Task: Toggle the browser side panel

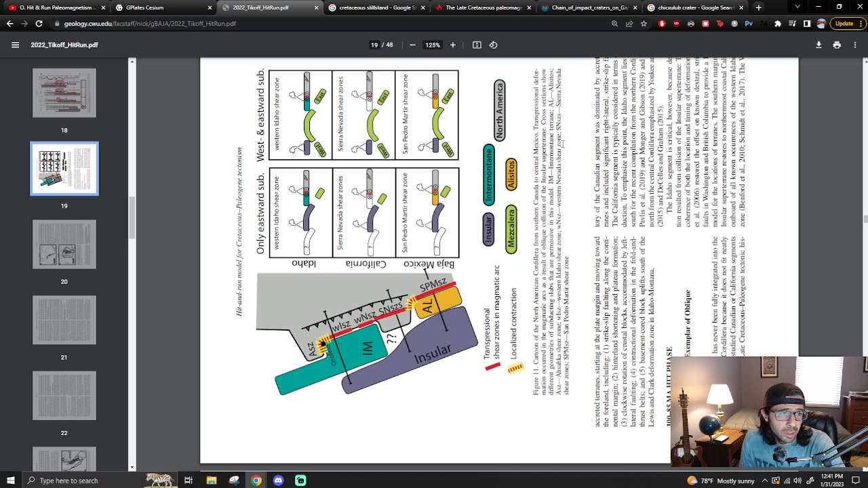Action: tap(807, 23)
